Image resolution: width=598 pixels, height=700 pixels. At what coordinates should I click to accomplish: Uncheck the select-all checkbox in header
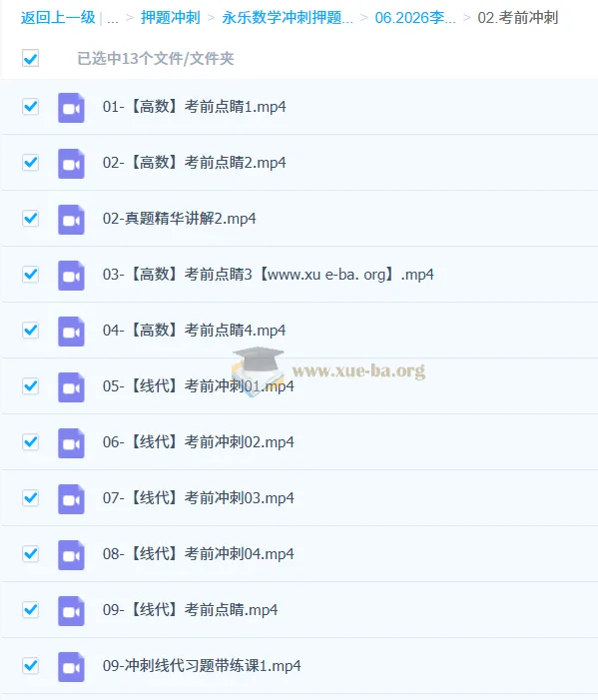pyautogui.click(x=30, y=58)
